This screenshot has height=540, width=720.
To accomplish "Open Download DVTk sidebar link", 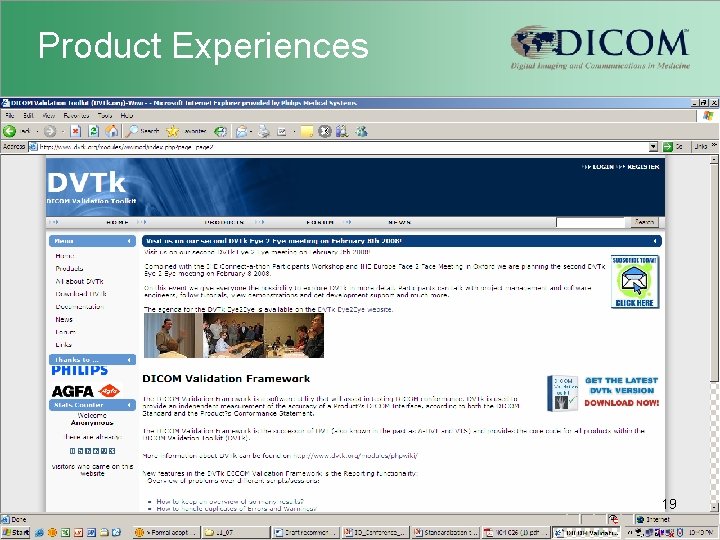I will tap(81, 294).
